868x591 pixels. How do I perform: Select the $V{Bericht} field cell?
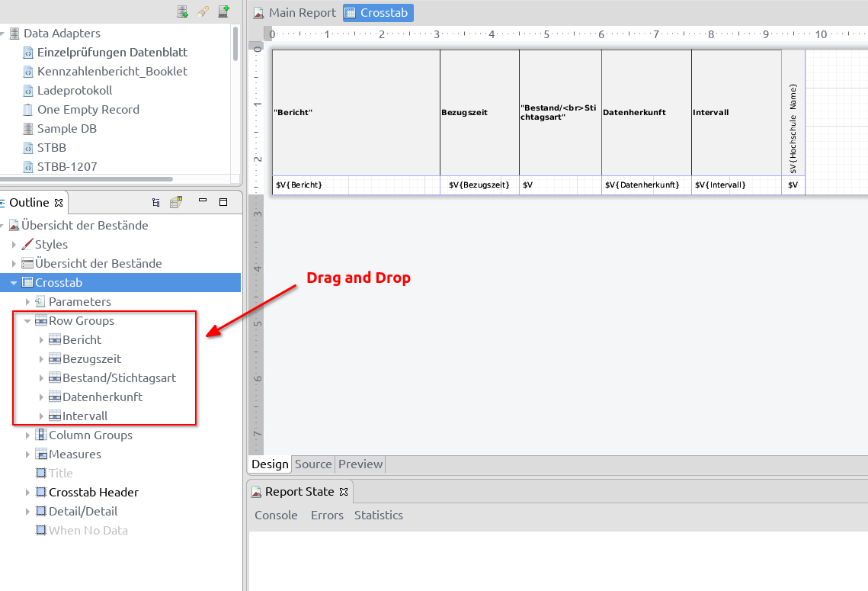(x=356, y=185)
